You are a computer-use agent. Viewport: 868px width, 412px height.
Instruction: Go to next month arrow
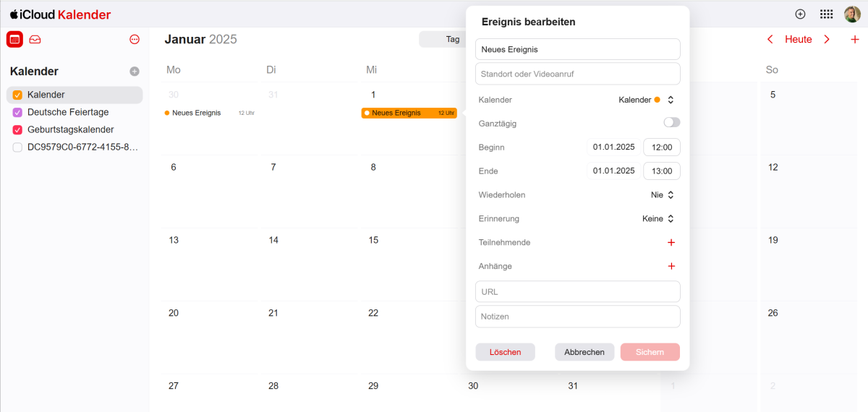coord(827,40)
